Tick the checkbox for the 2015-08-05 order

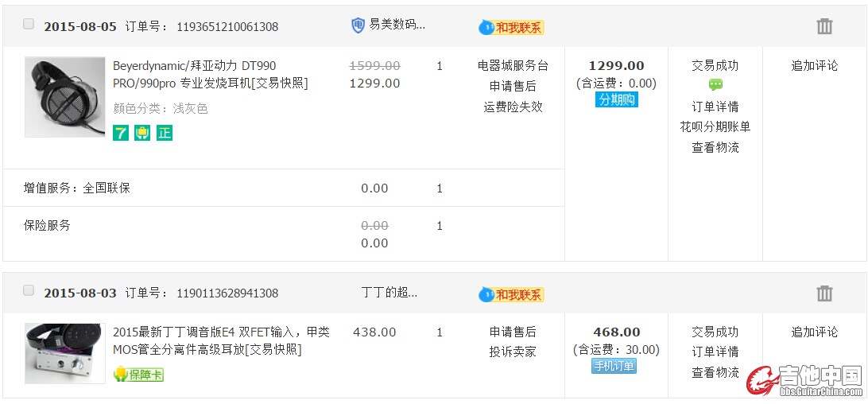(29, 24)
